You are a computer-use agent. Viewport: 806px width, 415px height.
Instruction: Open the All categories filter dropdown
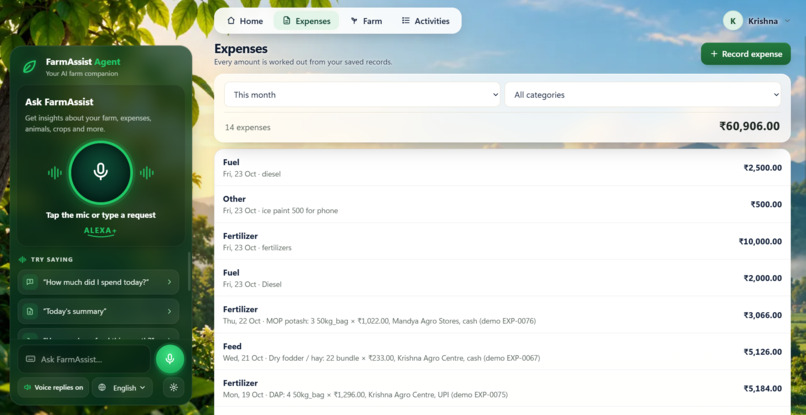[x=643, y=95]
